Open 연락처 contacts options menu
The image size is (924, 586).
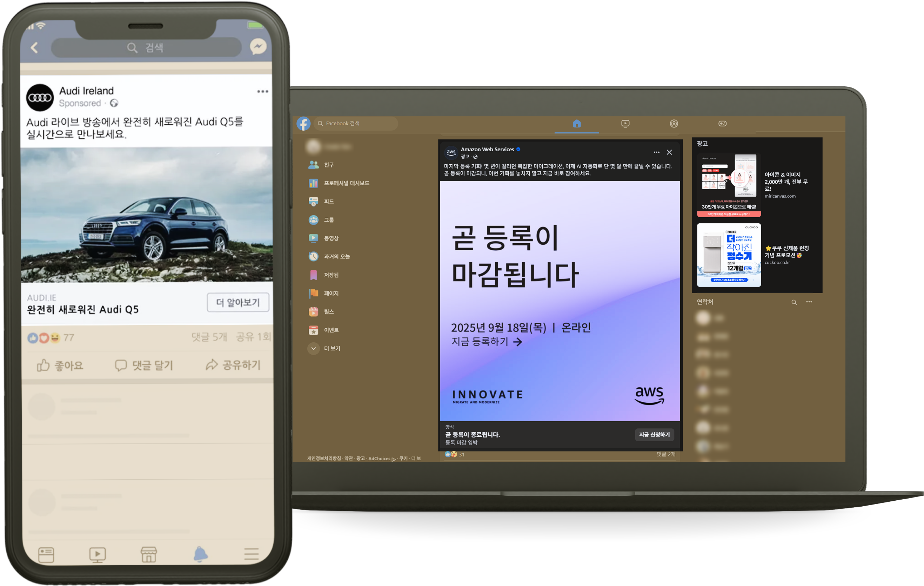coord(809,302)
